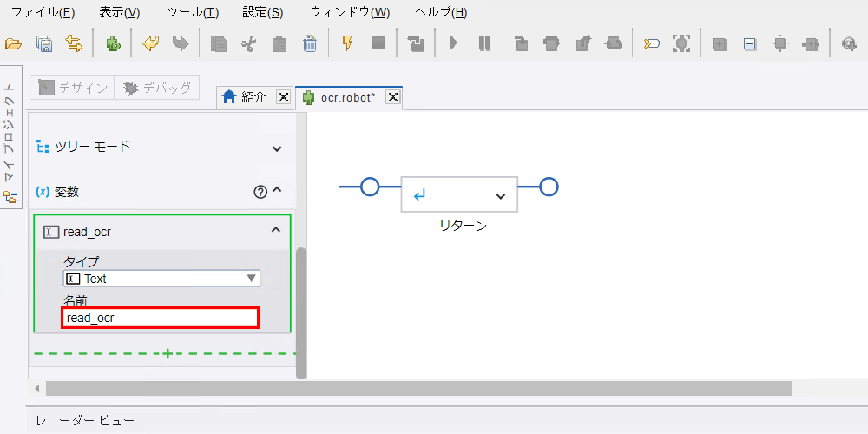Collapse the 変数 section

point(278,190)
